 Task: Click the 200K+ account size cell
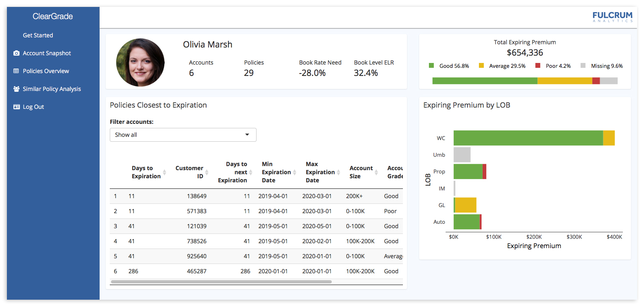(354, 196)
